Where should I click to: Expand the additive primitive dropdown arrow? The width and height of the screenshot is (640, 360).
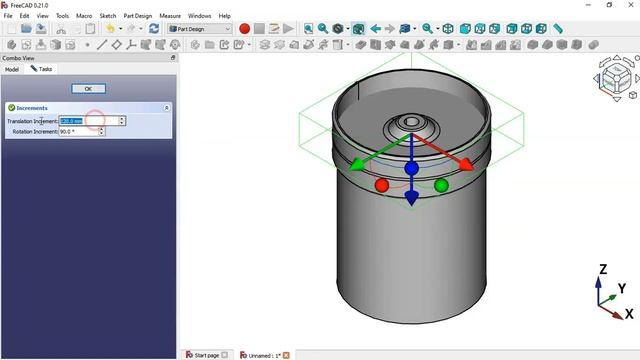point(348,44)
